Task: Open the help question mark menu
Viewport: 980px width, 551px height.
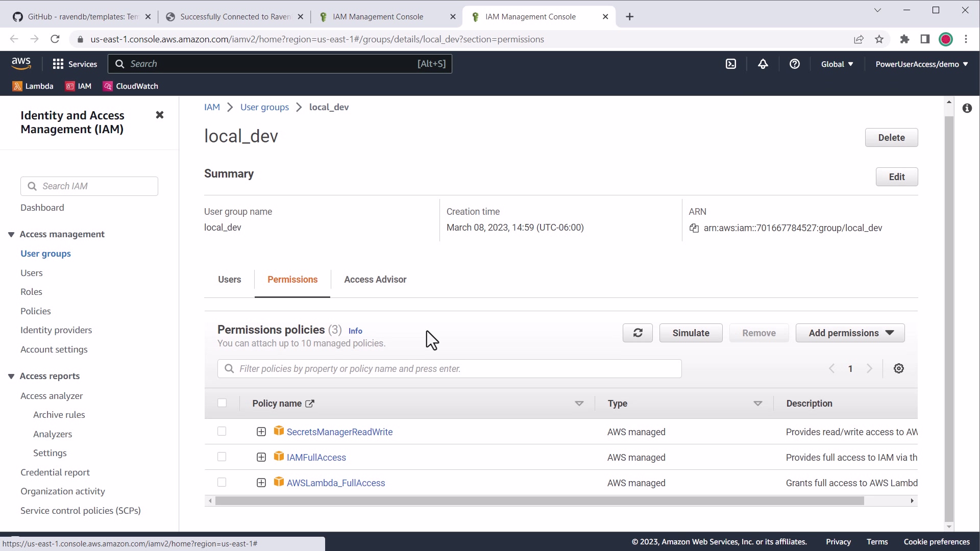Action: (795, 64)
